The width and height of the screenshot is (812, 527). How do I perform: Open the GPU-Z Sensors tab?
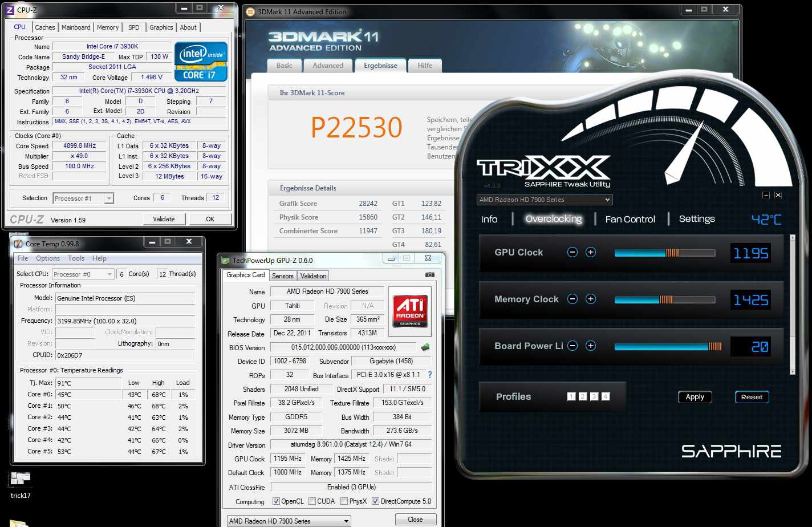tap(282, 276)
